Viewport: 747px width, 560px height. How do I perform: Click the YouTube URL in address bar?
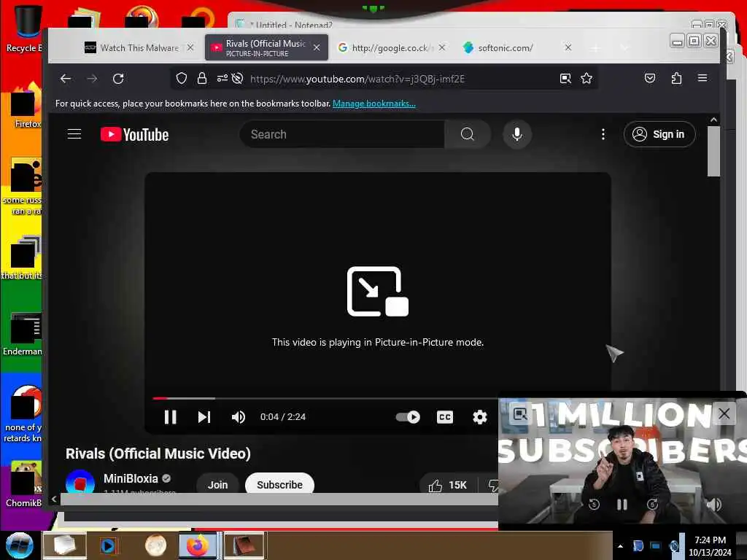point(357,79)
